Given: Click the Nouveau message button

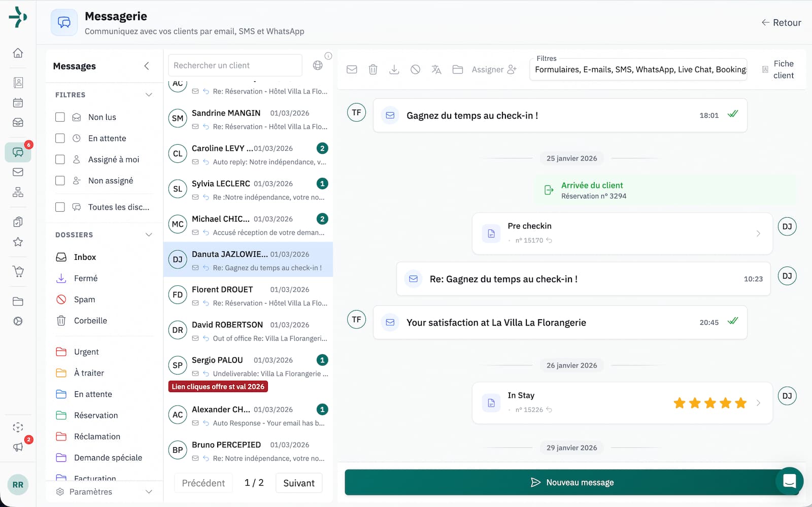Looking at the screenshot, I should click(x=572, y=482).
